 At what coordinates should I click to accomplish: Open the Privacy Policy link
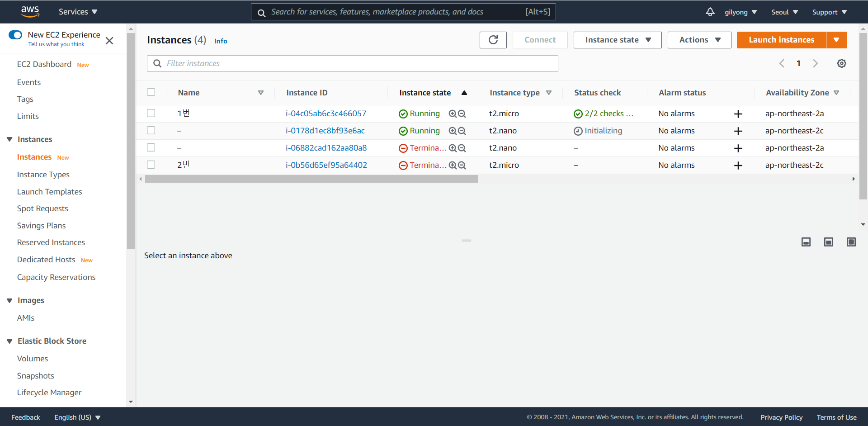coord(781,417)
